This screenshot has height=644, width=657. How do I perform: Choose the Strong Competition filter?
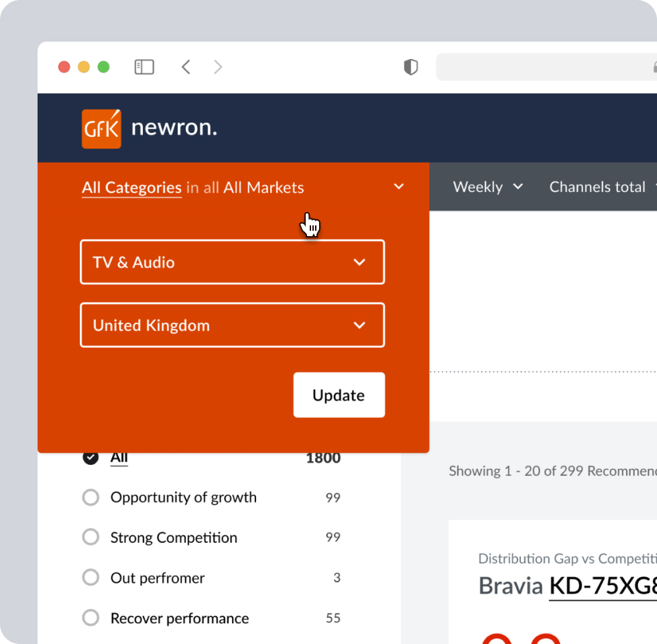click(x=91, y=537)
